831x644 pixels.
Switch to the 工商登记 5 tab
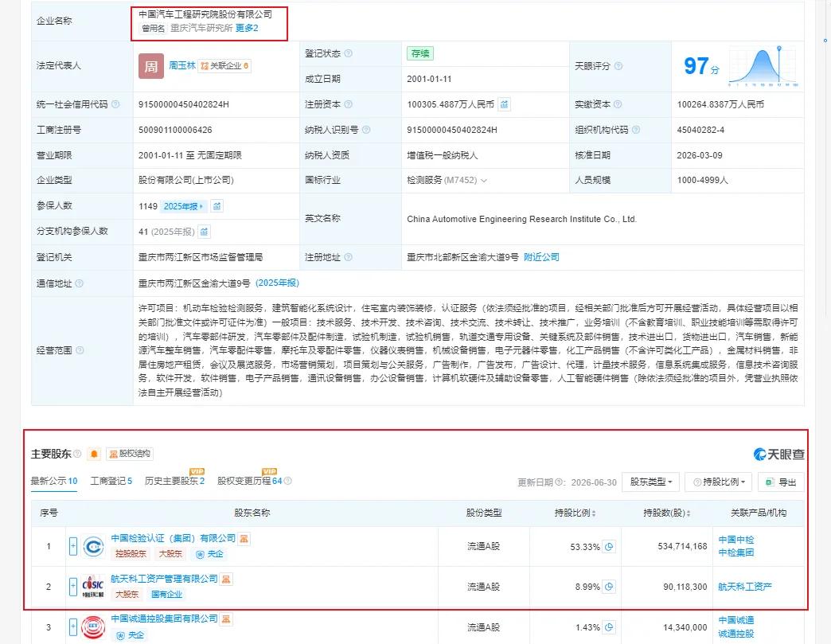click(x=111, y=481)
